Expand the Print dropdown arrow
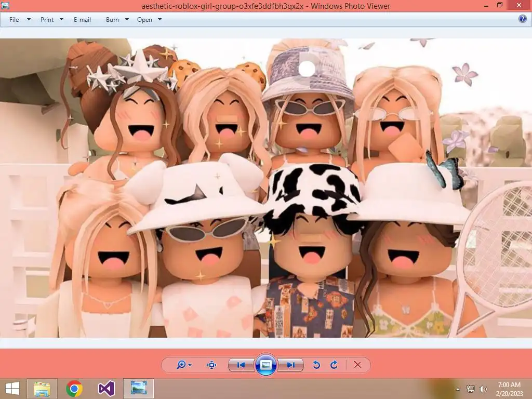 (x=61, y=19)
